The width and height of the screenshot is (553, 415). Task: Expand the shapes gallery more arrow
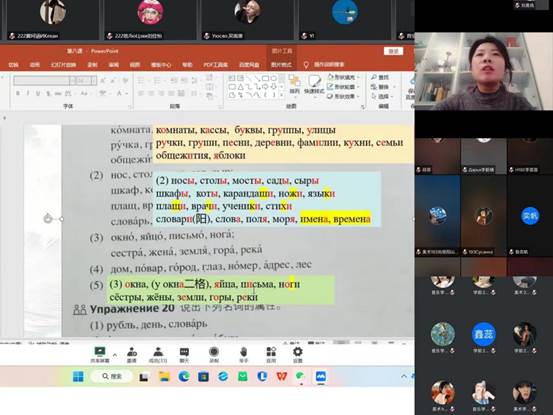point(282,95)
